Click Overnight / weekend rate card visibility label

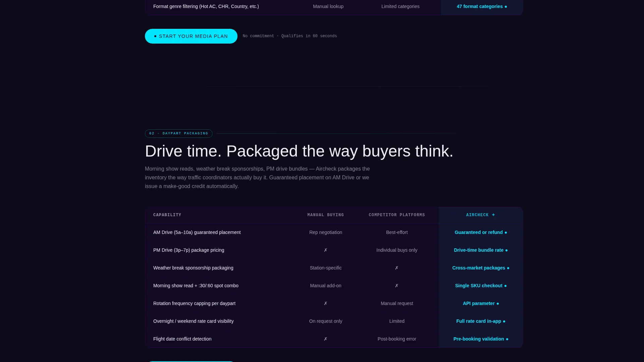click(194, 321)
